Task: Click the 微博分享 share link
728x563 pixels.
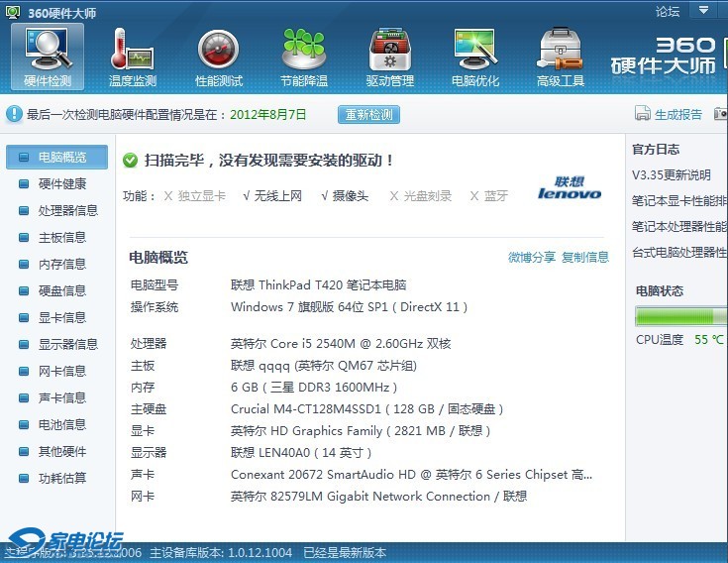Action: [532, 257]
